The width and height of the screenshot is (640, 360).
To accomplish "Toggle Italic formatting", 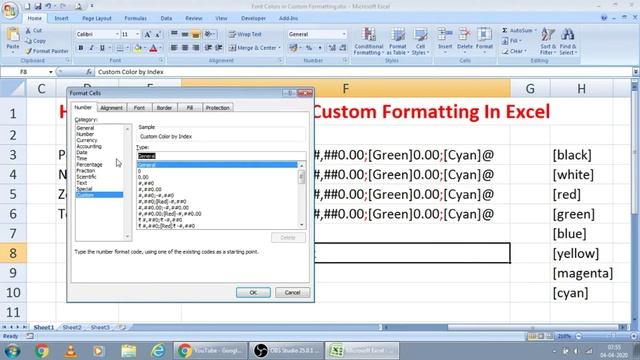I will coord(91,48).
